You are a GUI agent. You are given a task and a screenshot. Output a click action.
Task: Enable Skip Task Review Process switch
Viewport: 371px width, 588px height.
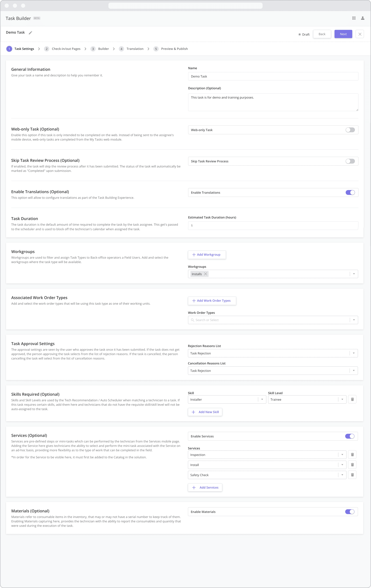coord(350,161)
